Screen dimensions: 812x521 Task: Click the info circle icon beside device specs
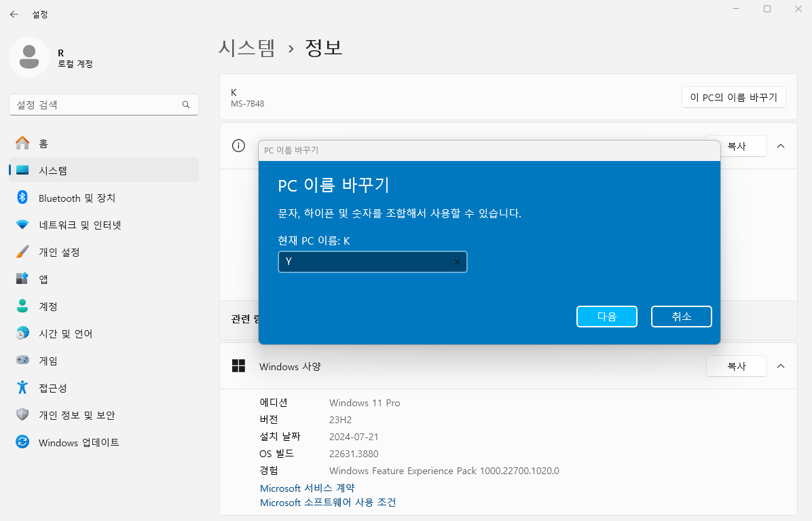tap(238, 146)
